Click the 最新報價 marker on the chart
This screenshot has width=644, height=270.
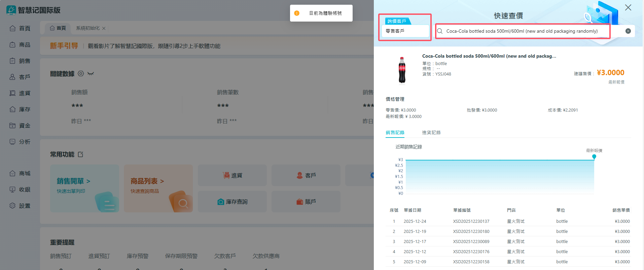[594, 156]
